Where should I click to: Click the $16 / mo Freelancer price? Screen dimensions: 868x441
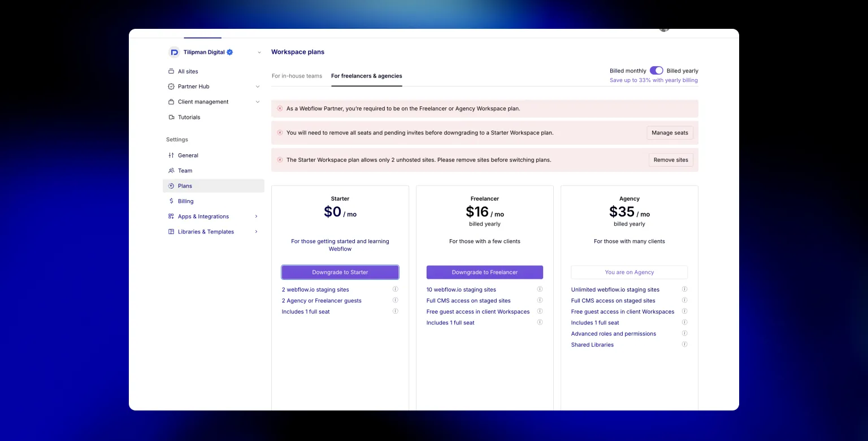coord(485,212)
